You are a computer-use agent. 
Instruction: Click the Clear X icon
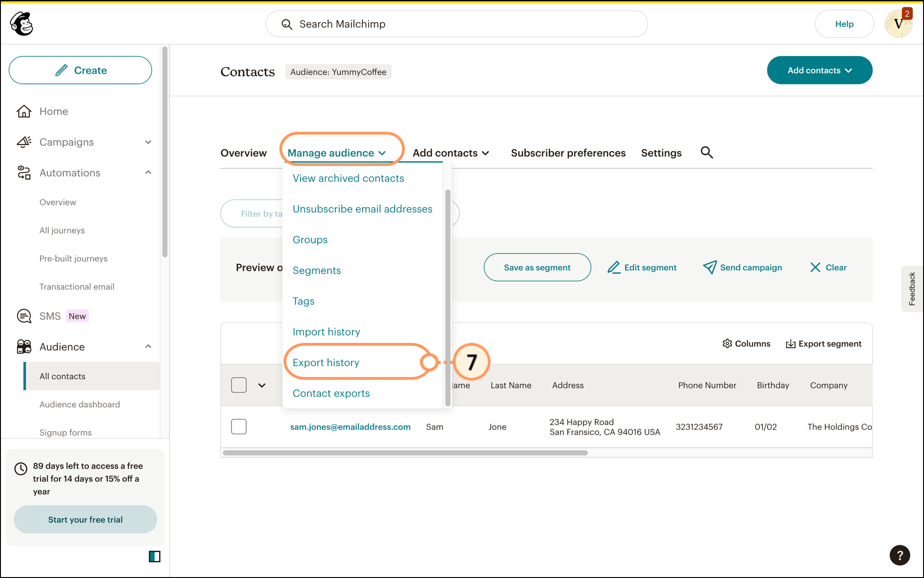click(x=815, y=267)
